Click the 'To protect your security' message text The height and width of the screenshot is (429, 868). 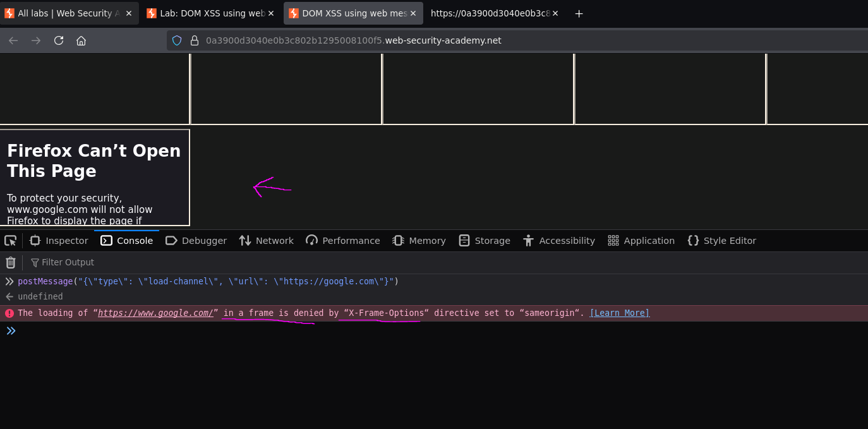80,209
